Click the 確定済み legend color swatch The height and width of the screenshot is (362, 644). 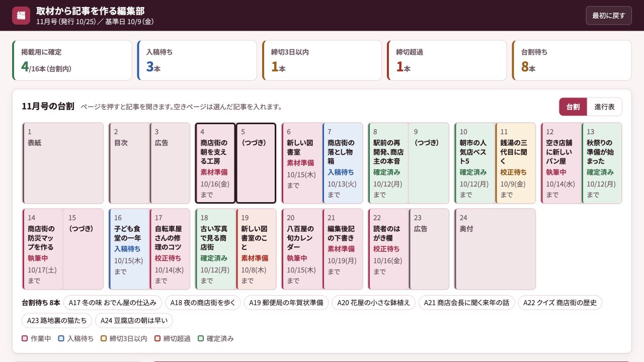click(201, 338)
